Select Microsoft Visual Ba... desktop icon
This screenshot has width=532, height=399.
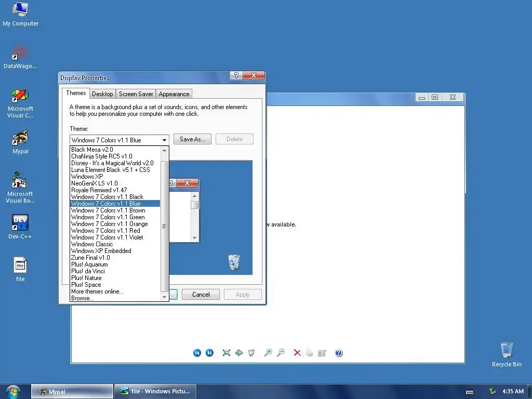pos(20,188)
